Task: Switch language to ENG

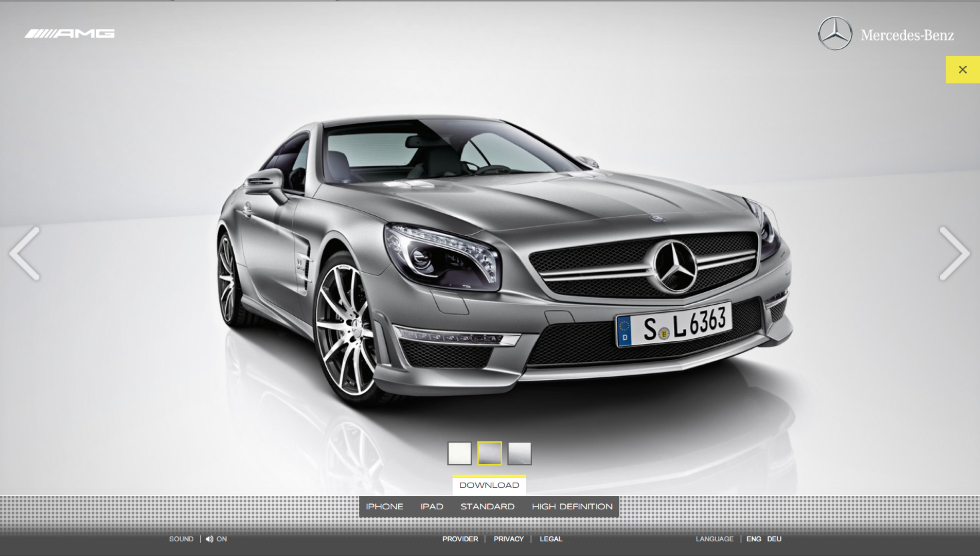Action: (x=754, y=539)
